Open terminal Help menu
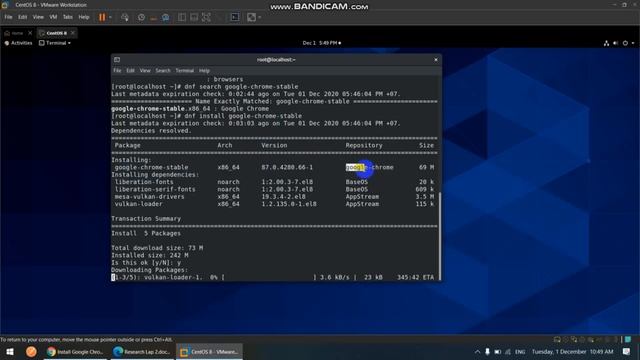 [204, 71]
